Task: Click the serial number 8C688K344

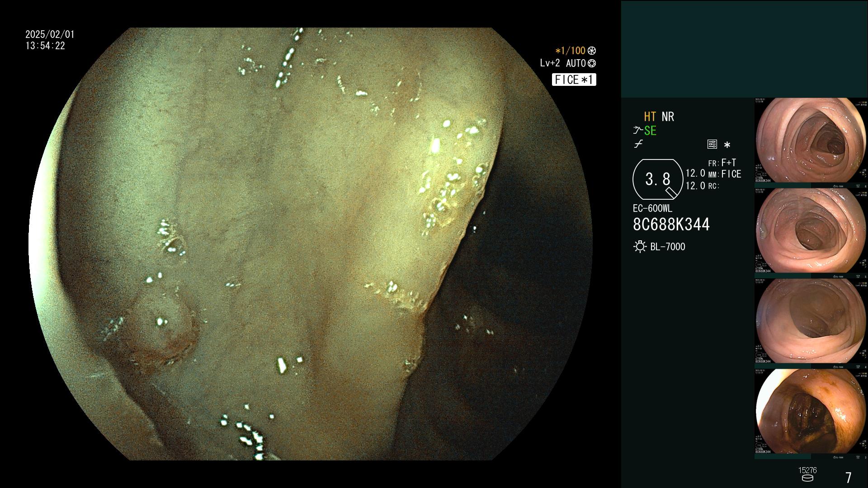Action: coord(671,224)
